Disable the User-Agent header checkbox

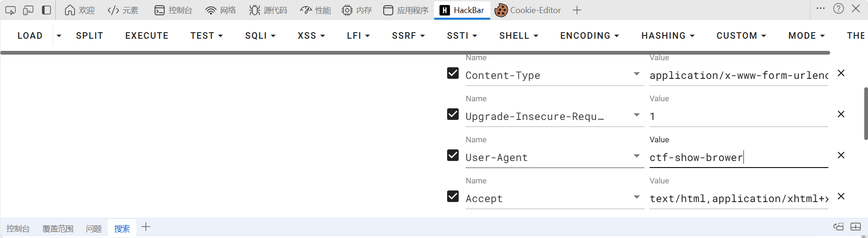tap(453, 155)
